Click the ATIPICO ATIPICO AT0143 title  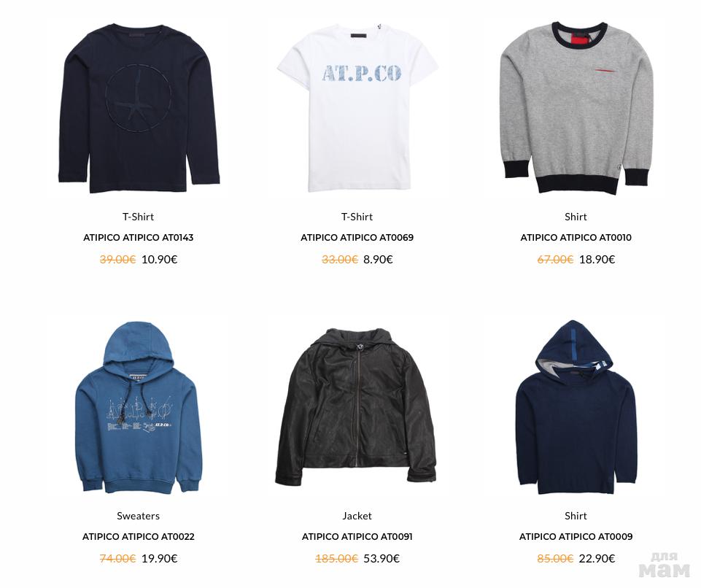[x=138, y=237]
